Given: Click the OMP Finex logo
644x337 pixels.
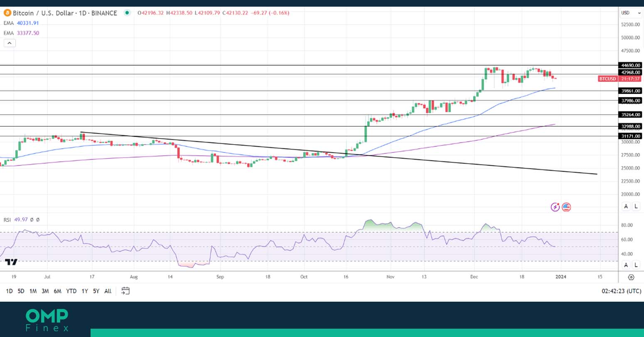Looking at the screenshot, I should coord(47,320).
